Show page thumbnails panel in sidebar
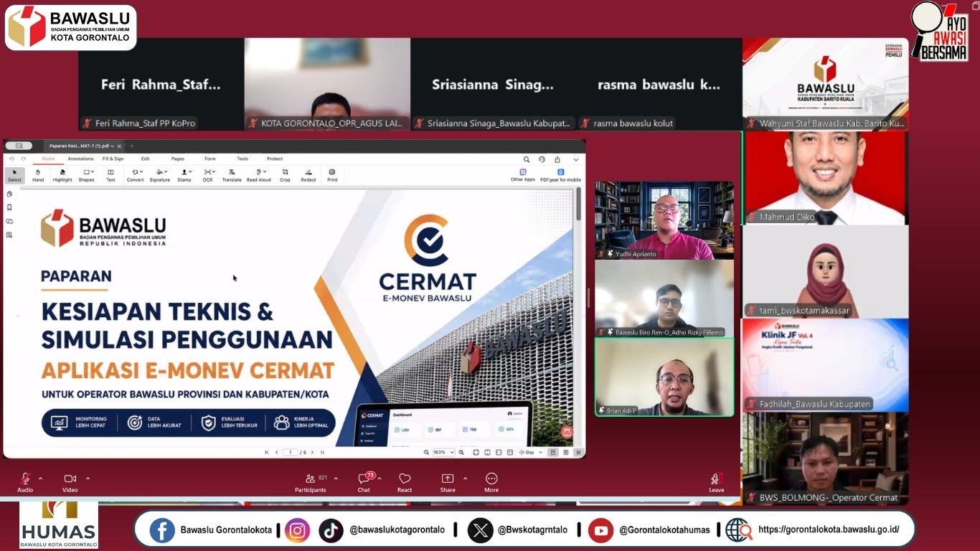 click(9, 194)
